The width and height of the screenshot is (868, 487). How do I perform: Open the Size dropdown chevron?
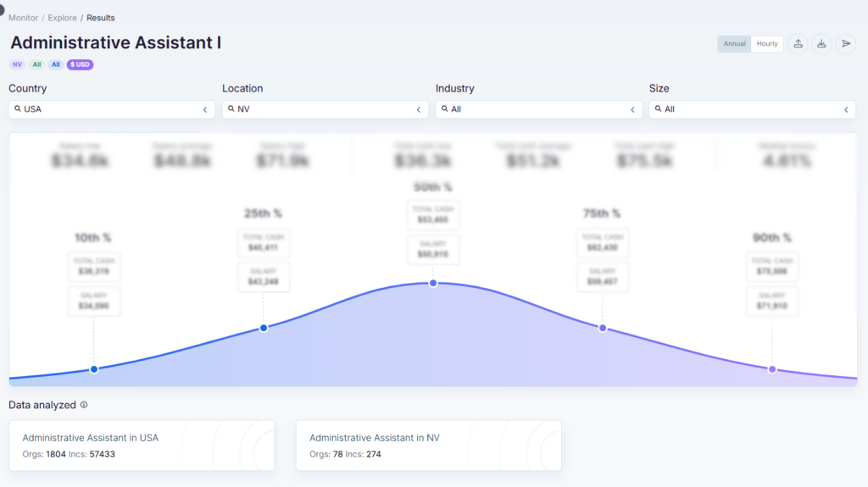click(x=845, y=110)
